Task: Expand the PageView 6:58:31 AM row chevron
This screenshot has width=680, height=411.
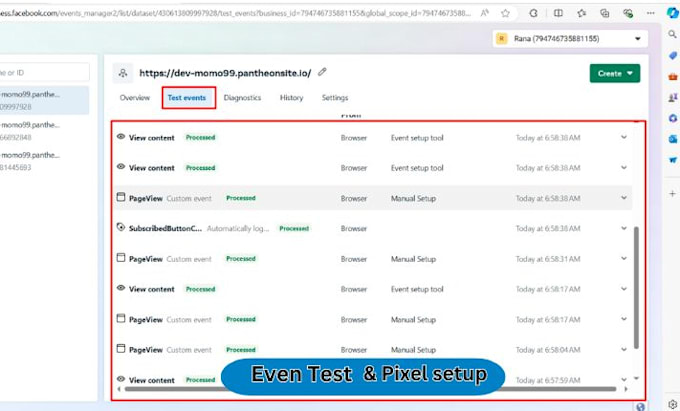Action: (624, 259)
